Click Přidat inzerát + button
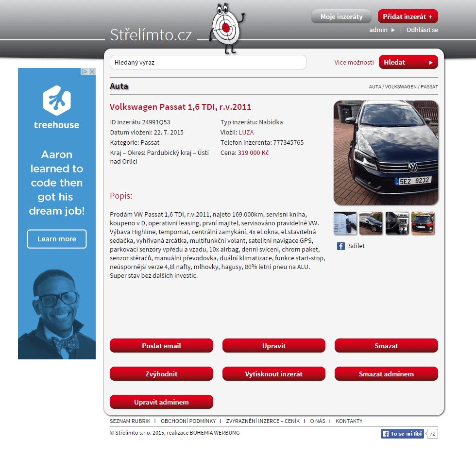 point(408,17)
